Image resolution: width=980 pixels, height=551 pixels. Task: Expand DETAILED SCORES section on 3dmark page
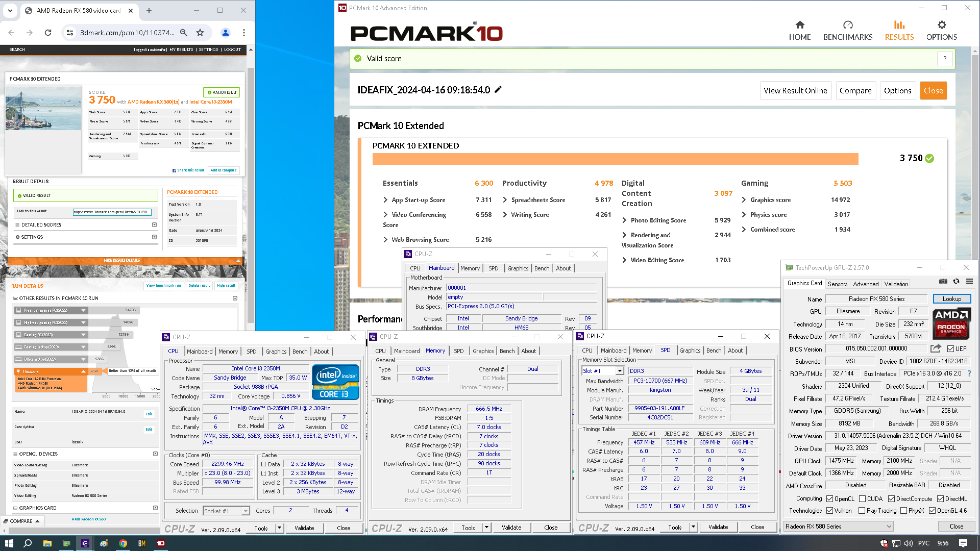point(154,224)
